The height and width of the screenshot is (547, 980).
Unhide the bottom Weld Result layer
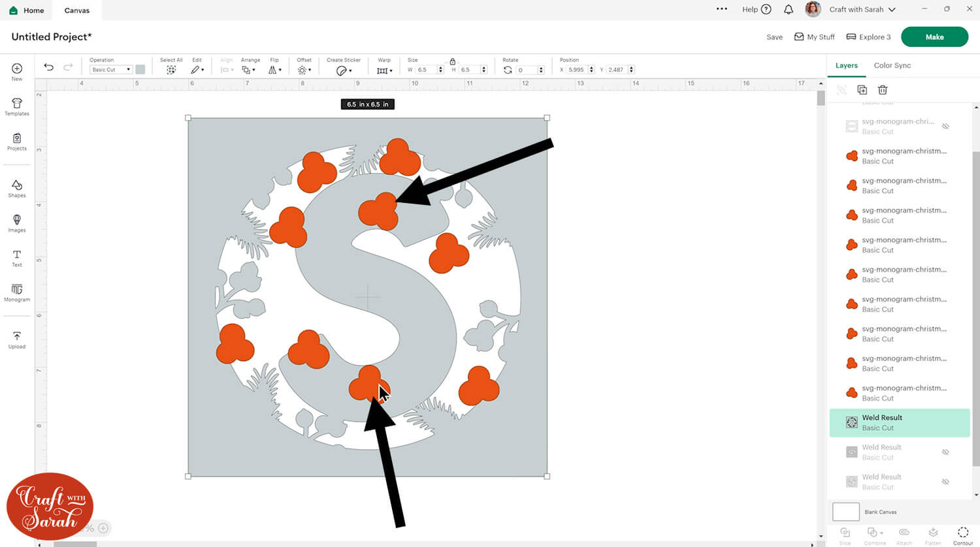coord(945,482)
